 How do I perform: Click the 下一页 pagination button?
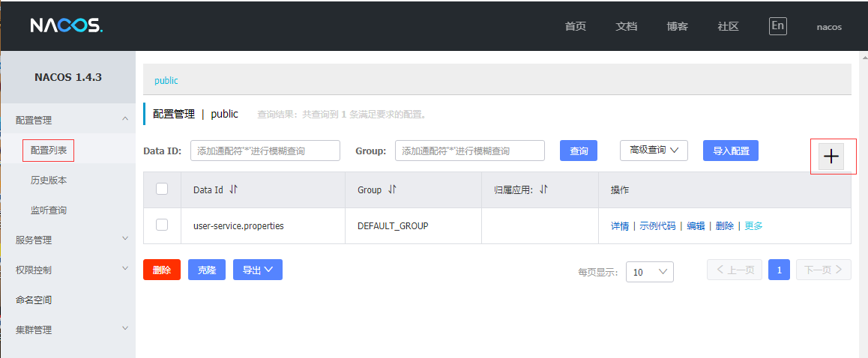pyautogui.click(x=824, y=270)
